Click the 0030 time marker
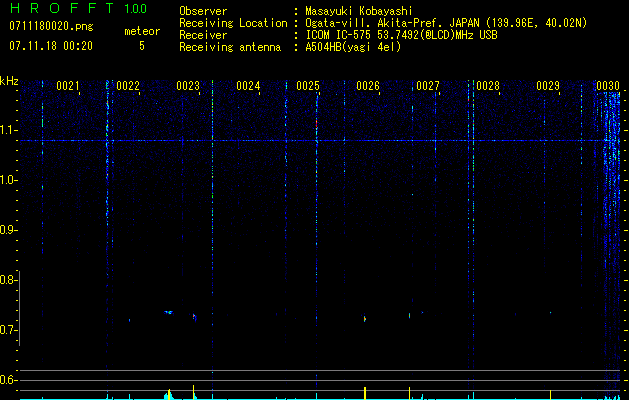629x400 pixels. tap(608, 86)
